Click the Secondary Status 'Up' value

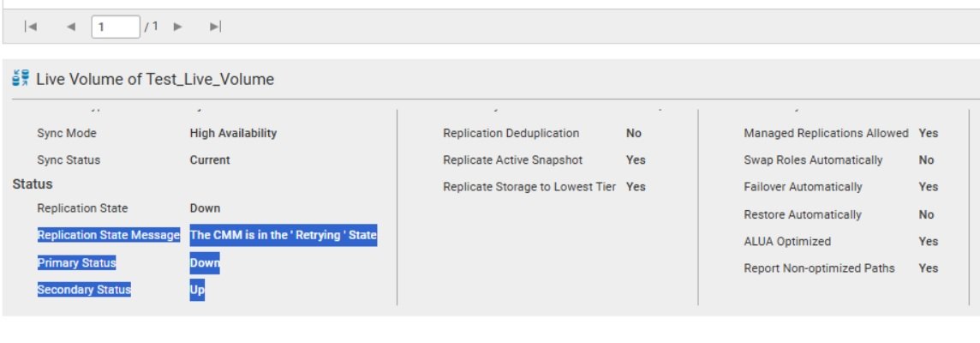click(197, 290)
